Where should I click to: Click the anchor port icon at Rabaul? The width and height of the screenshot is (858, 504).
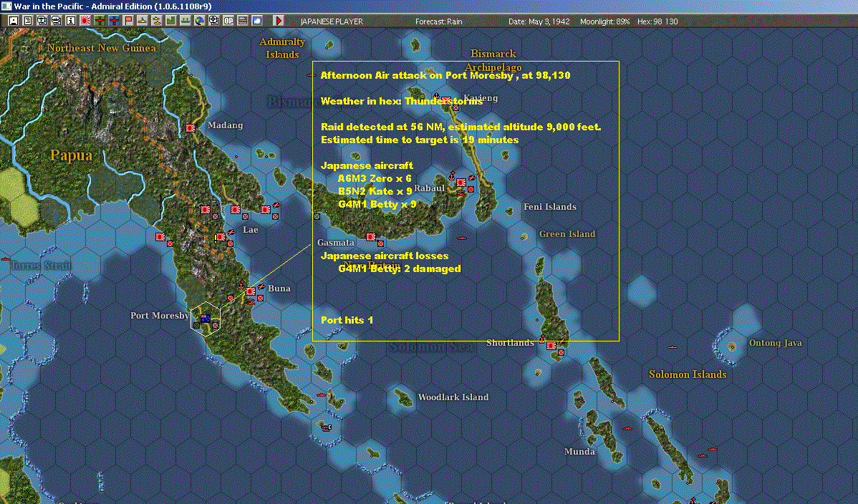coord(452,175)
